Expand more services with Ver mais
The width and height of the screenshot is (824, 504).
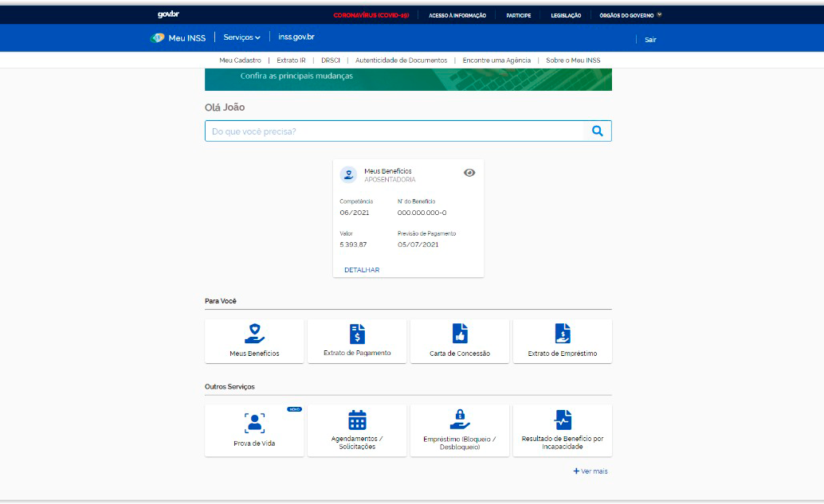coord(590,471)
